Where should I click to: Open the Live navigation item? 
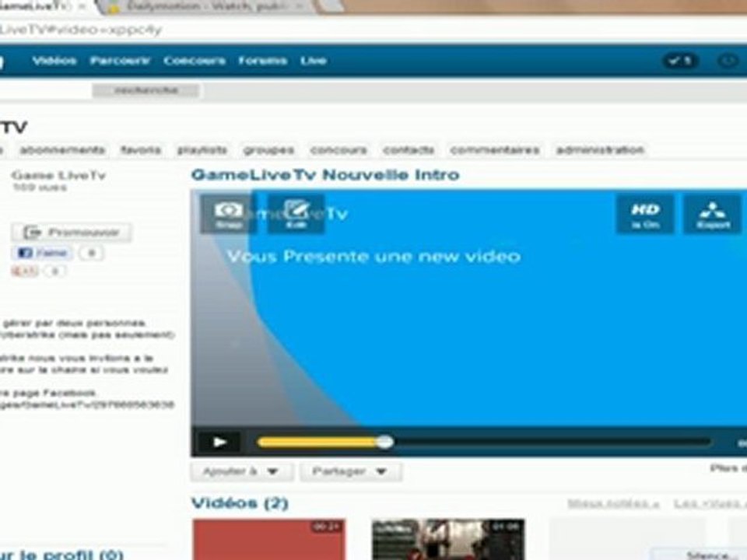click(x=313, y=61)
